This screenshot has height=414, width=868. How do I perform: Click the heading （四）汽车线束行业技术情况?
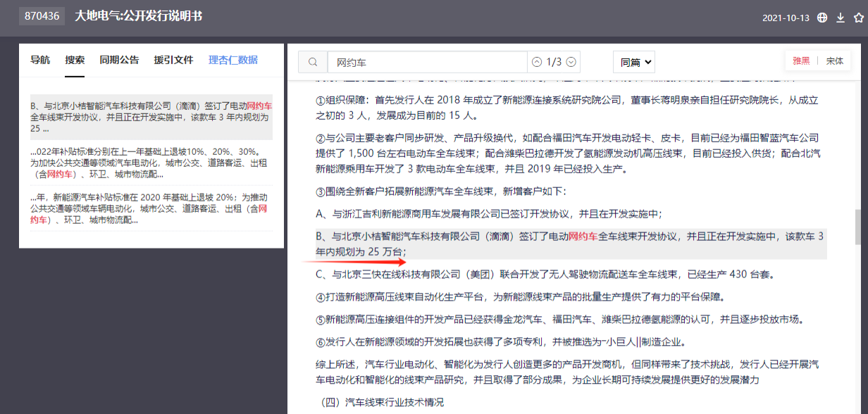pos(380,403)
